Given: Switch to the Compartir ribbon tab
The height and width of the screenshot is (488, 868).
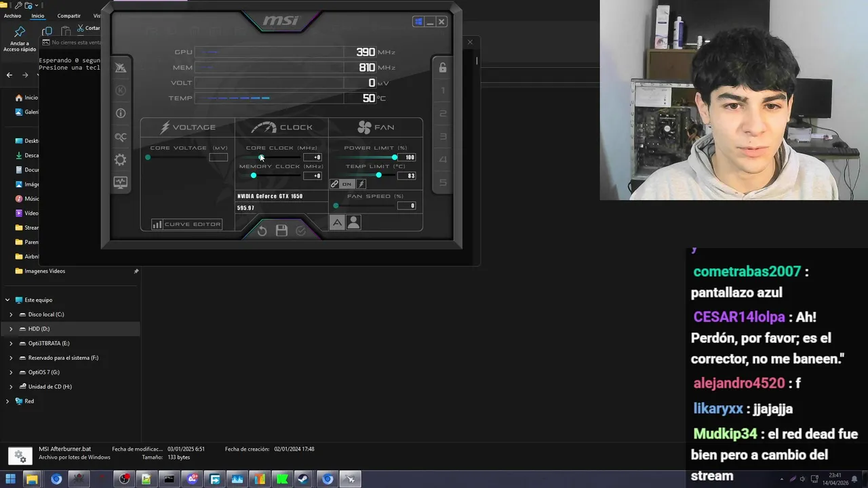Looking at the screenshot, I should pyautogui.click(x=68, y=16).
